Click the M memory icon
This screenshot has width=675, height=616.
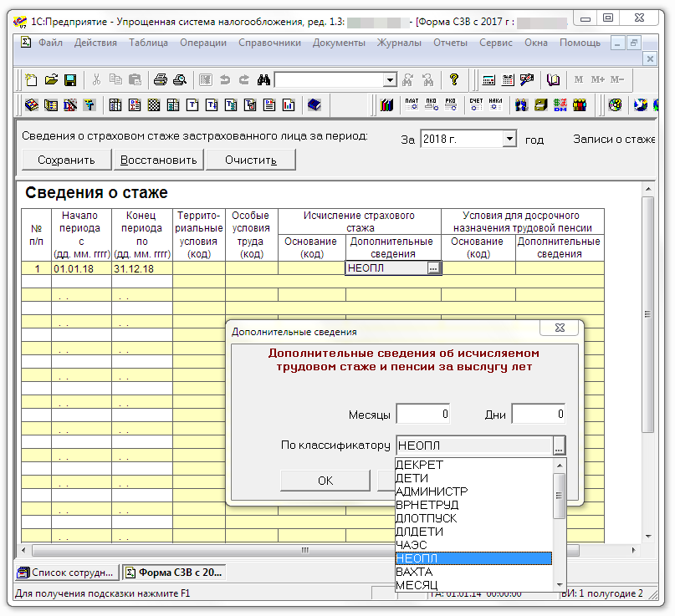pyautogui.click(x=579, y=79)
